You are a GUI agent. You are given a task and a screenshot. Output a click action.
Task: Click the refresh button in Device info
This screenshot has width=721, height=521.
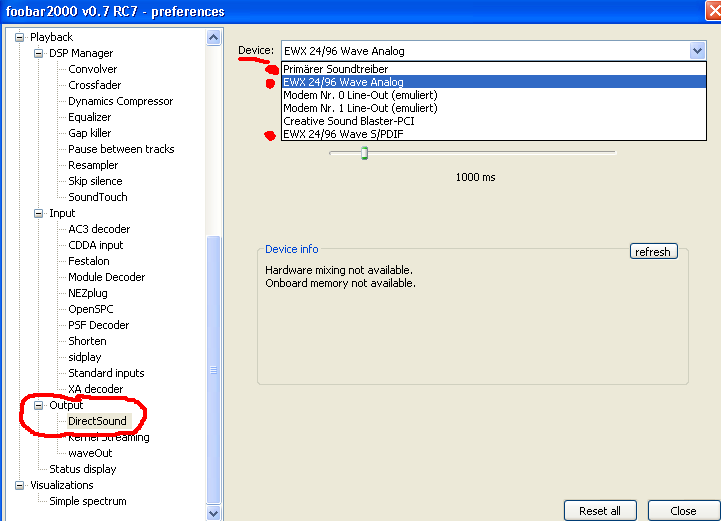click(653, 252)
